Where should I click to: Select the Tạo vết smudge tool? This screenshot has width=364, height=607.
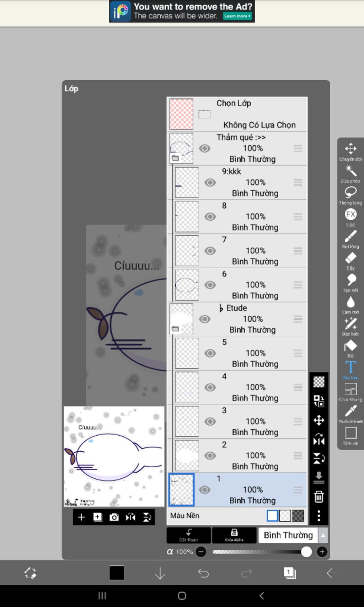350,283
